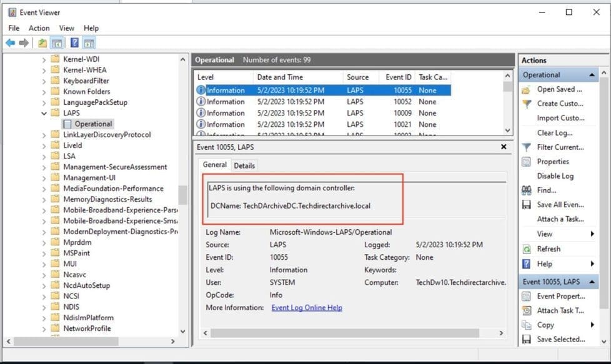Switch to the Details tab

[244, 165]
